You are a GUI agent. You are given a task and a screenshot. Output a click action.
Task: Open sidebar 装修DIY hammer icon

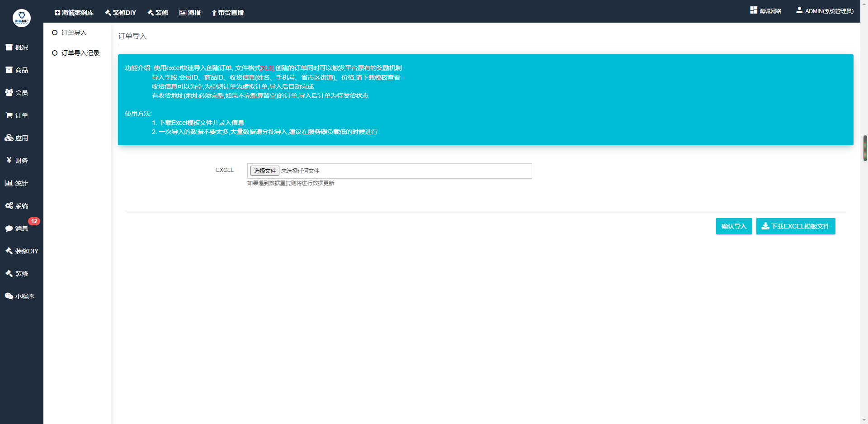pos(9,251)
